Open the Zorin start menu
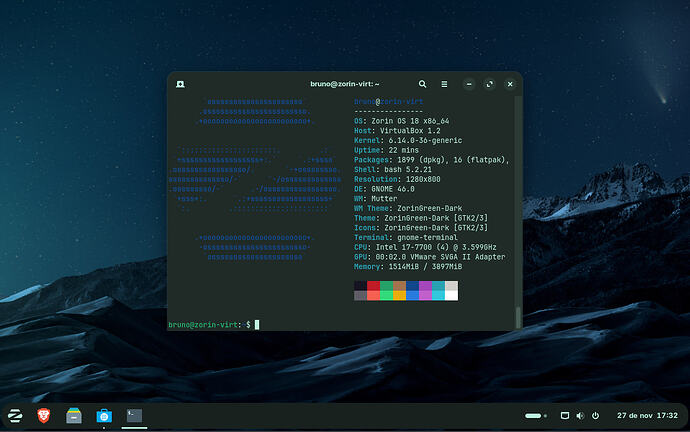Screen dimensions: 690x432 point(16,415)
